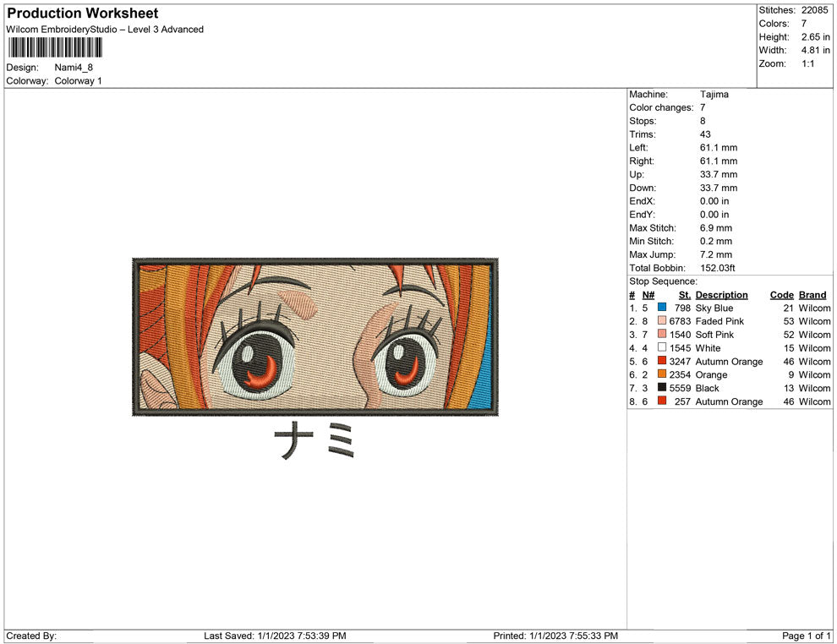Image resolution: width=837 pixels, height=644 pixels.
Task: Click the N# column header
Action: (648, 295)
